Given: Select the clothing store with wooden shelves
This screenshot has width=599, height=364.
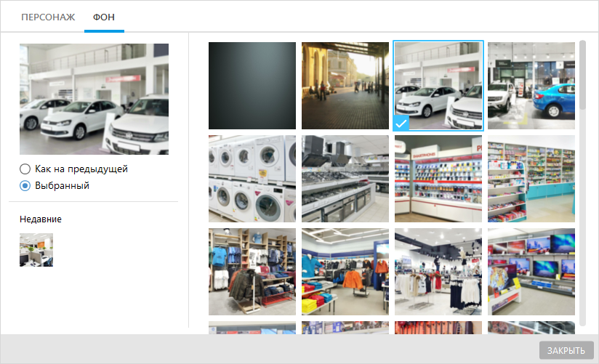Looking at the screenshot, I should coord(252,272).
